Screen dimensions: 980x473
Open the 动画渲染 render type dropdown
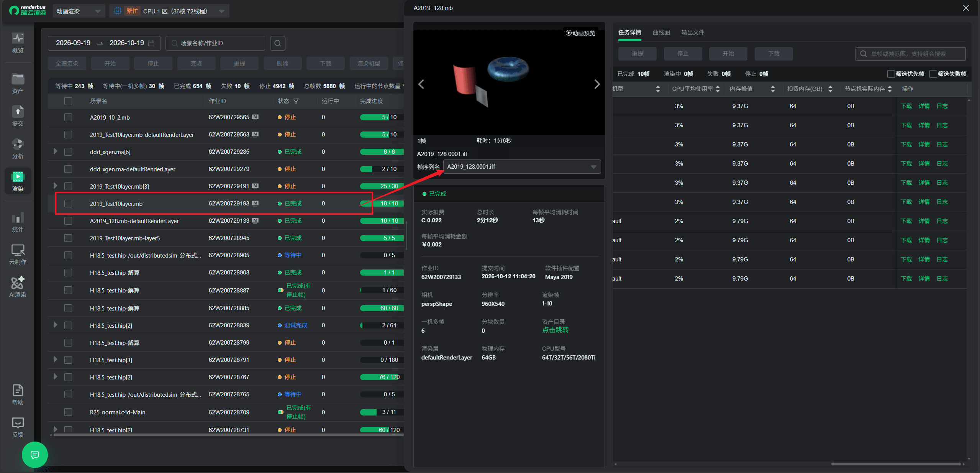click(79, 11)
